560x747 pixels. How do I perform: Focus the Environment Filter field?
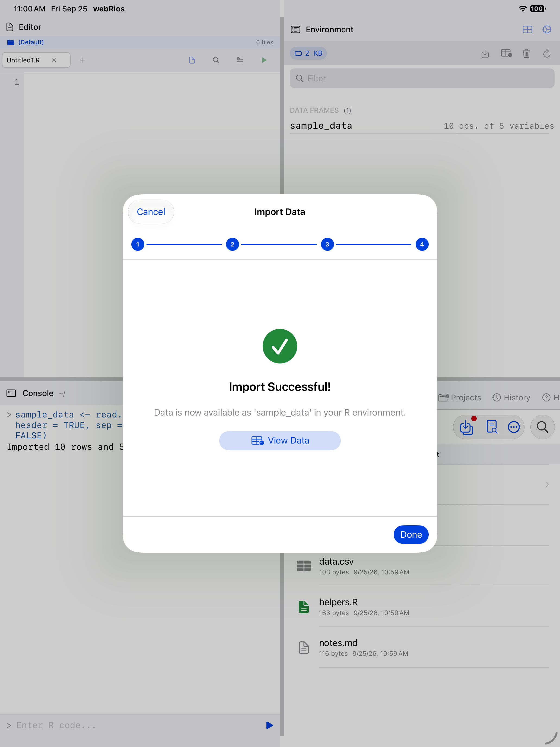422,78
